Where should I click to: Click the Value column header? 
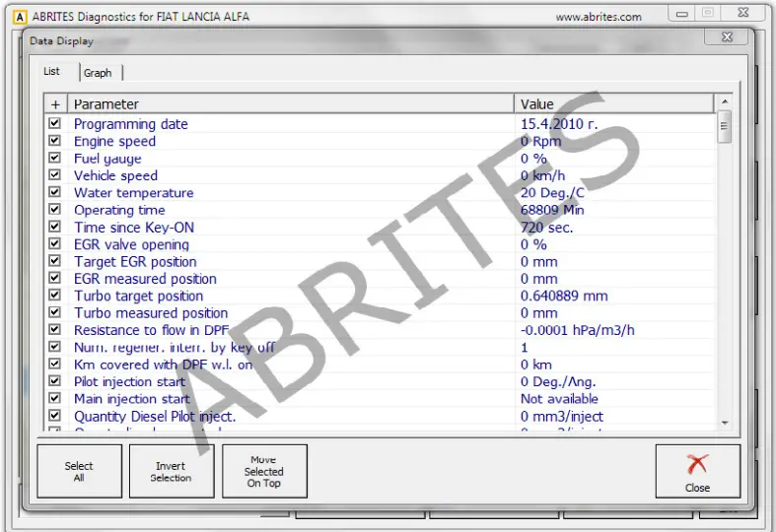614,104
